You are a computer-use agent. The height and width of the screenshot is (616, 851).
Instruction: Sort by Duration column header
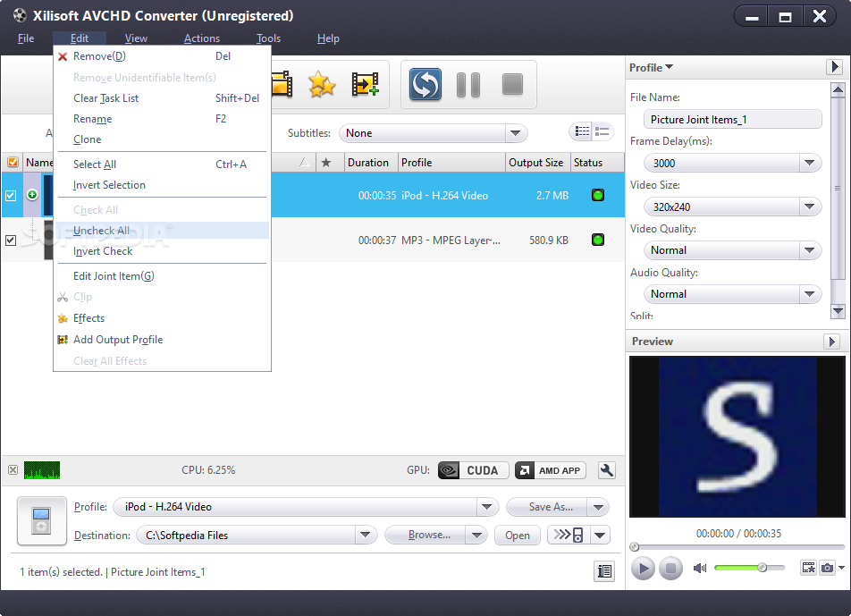(371, 163)
